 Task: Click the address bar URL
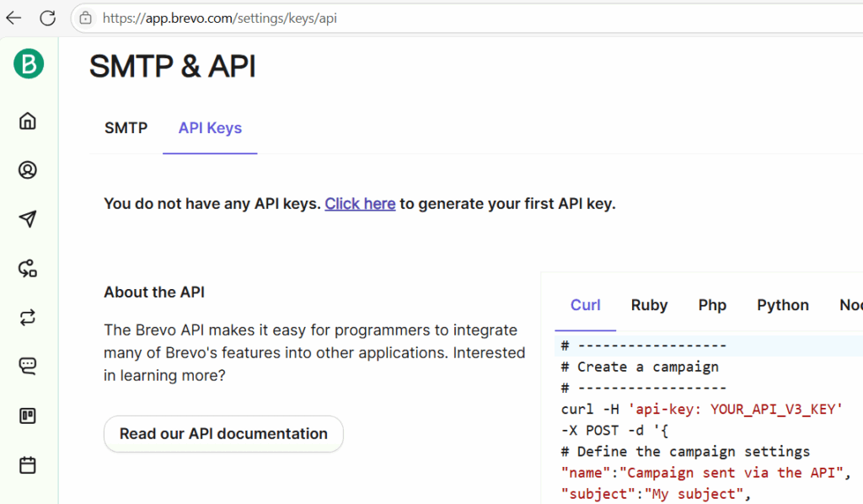coord(220,19)
